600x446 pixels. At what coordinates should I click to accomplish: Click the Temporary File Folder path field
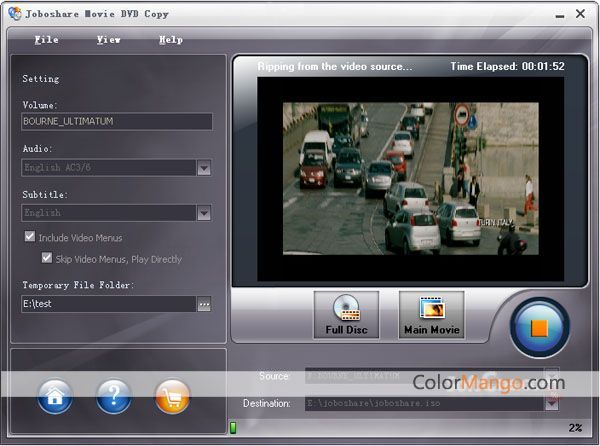(x=109, y=304)
